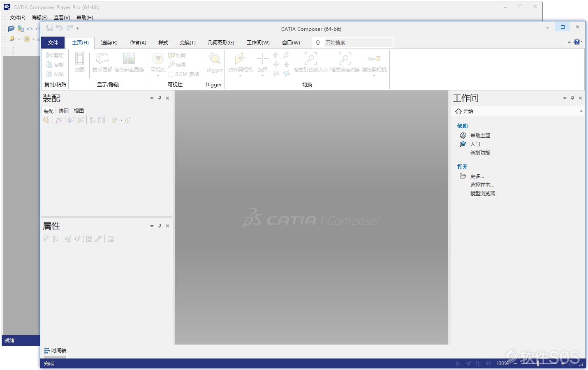Click the columns table icon in assembly toolbar
The width and height of the screenshot is (588, 370).
[102, 120]
